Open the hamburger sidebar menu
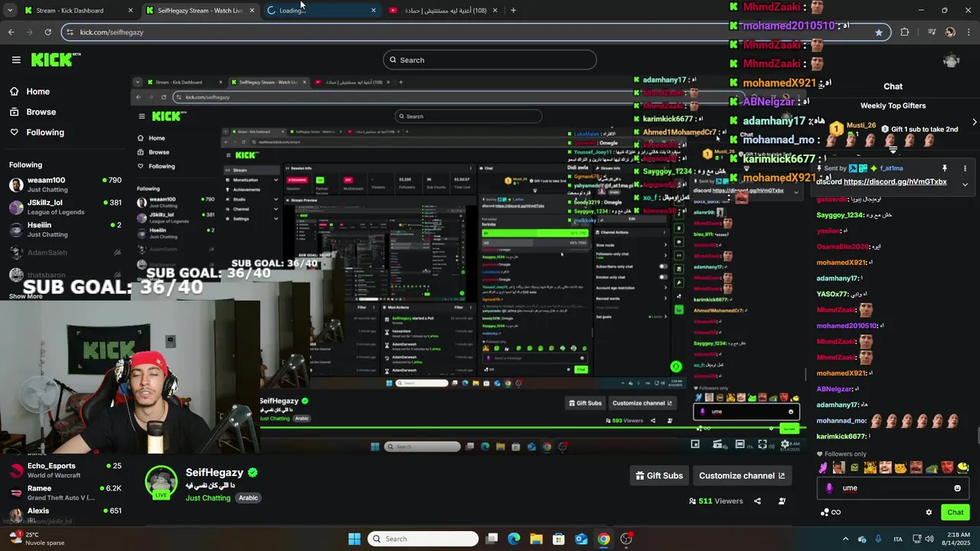Viewport: 980px width, 551px height. coord(16,60)
